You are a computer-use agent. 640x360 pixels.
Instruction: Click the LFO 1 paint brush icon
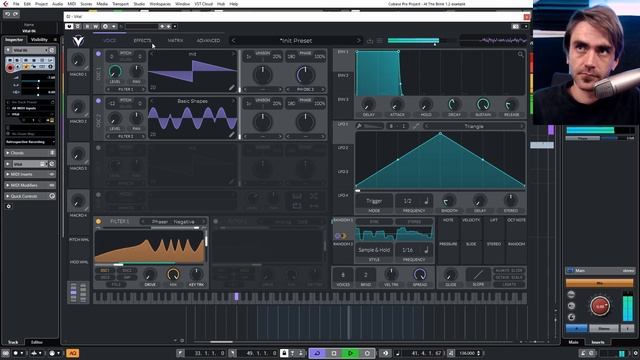(359, 126)
